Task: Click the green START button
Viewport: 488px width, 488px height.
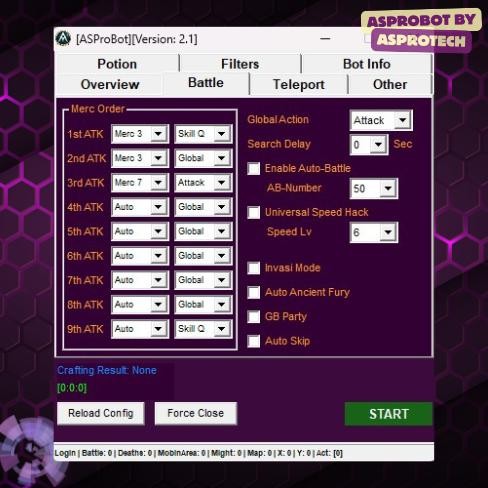Action: click(x=389, y=414)
